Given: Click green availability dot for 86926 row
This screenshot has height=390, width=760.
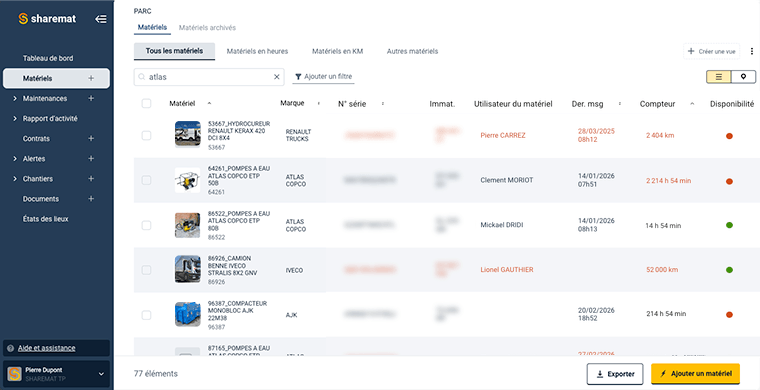Looking at the screenshot, I should click(729, 270).
